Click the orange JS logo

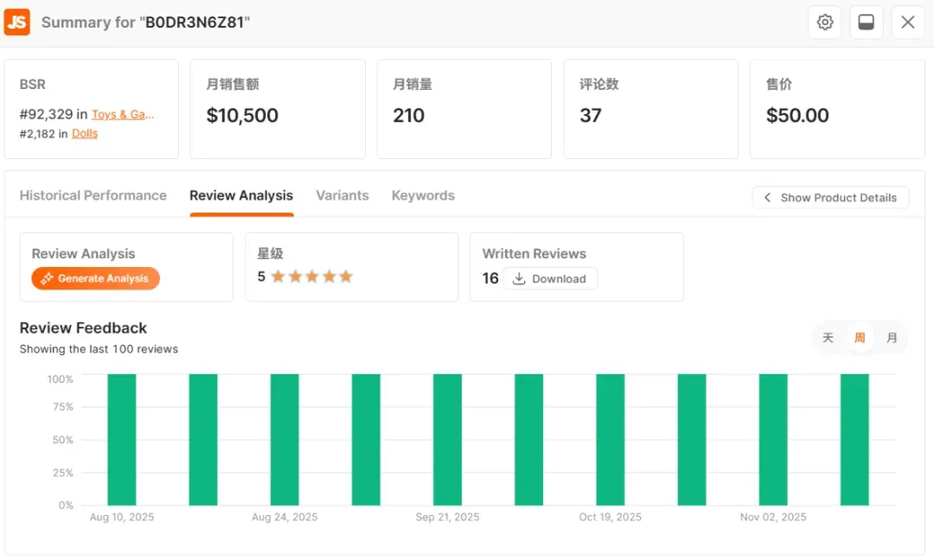(x=16, y=22)
